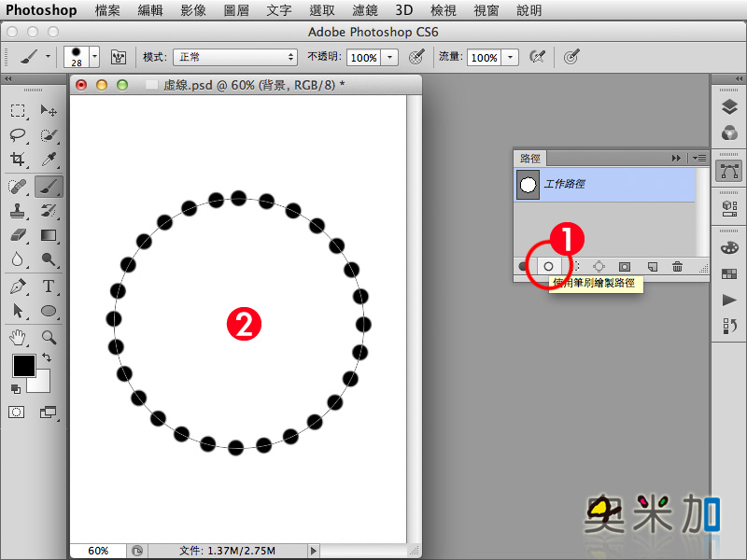
Task: Select the Healing Brush tool
Action: coord(18,186)
